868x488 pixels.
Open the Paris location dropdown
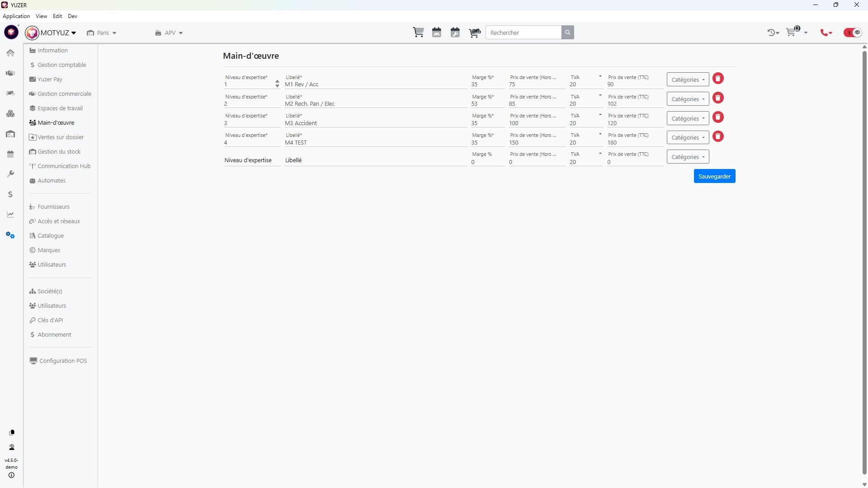click(x=102, y=33)
